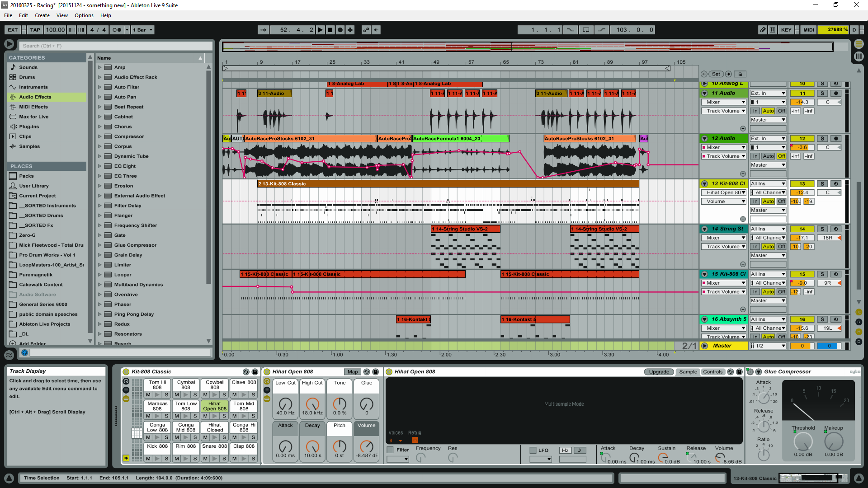Click the previous locator arrow button
Screen dimensions: 868x488
(x=704, y=74)
